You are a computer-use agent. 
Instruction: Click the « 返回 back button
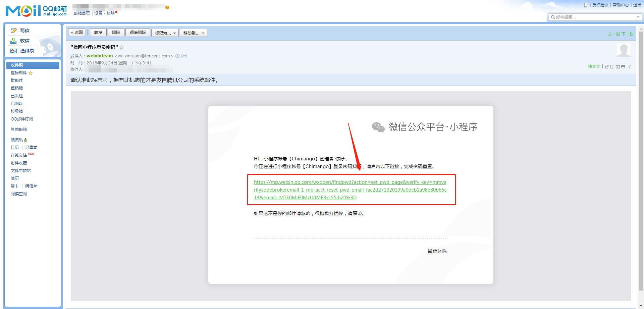pyautogui.click(x=77, y=33)
